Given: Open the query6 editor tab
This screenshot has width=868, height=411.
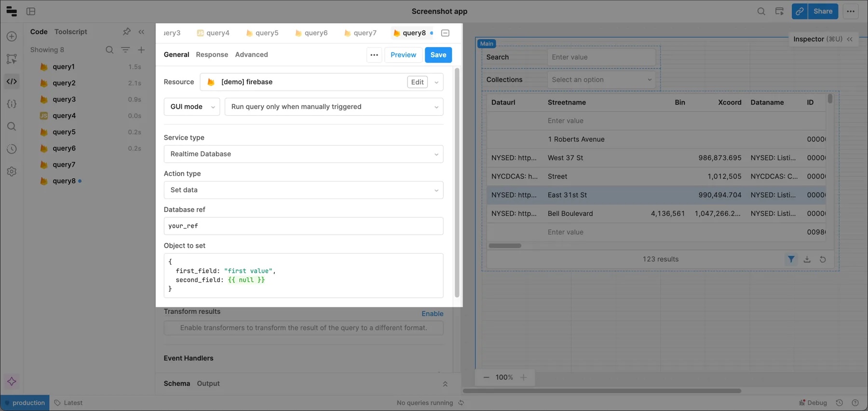Looking at the screenshot, I should coord(311,33).
